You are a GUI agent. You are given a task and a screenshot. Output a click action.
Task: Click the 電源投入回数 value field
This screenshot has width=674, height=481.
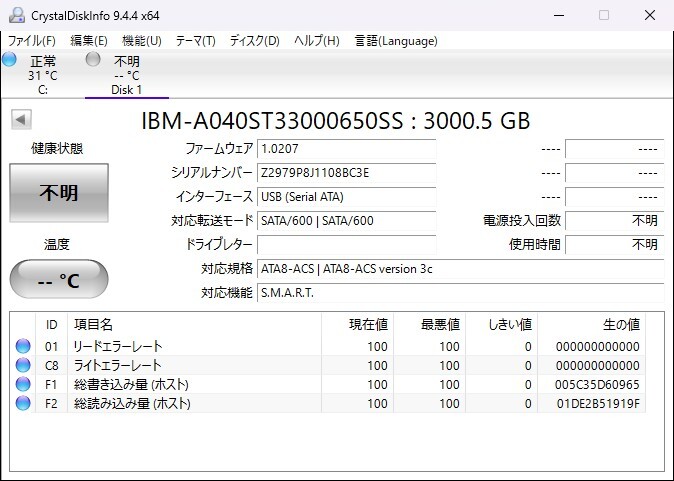pos(615,221)
